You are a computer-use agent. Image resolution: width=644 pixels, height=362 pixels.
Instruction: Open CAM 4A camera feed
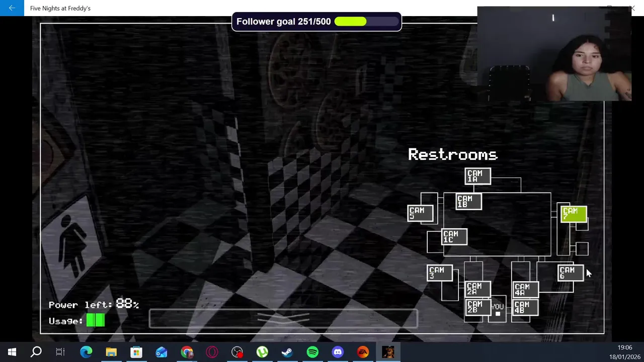coord(525,290)
